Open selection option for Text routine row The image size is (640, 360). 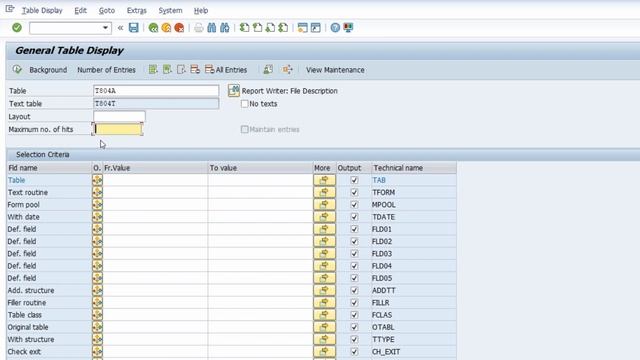tap(97, 192)
